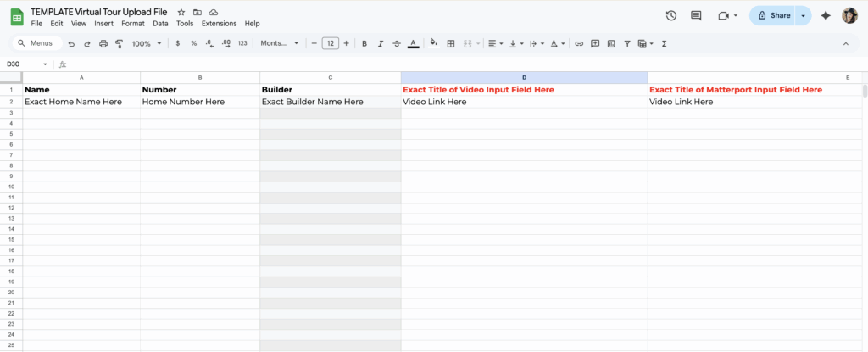Open the Gemini sparkle icon
Image resolution: width=868 pixels, height=352 pixels.
click(826, 15)
